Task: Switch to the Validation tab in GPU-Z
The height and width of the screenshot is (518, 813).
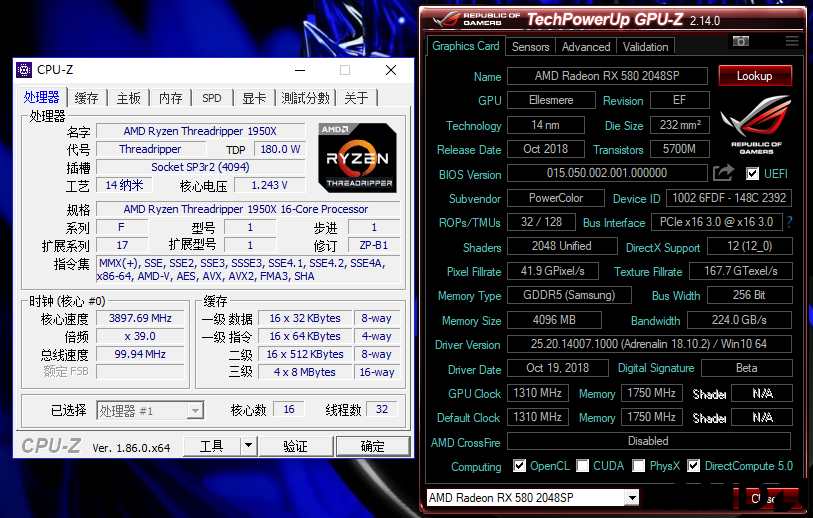Action: click(x=646, y=47)
